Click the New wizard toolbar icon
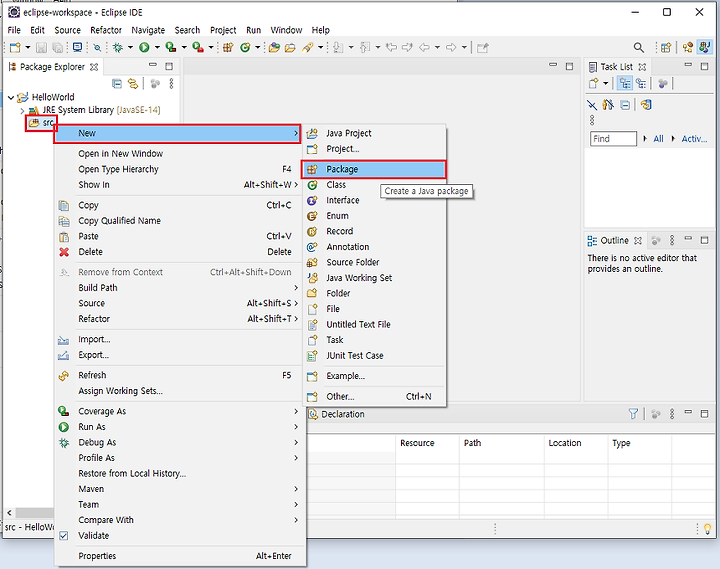 tap(15, 47)
